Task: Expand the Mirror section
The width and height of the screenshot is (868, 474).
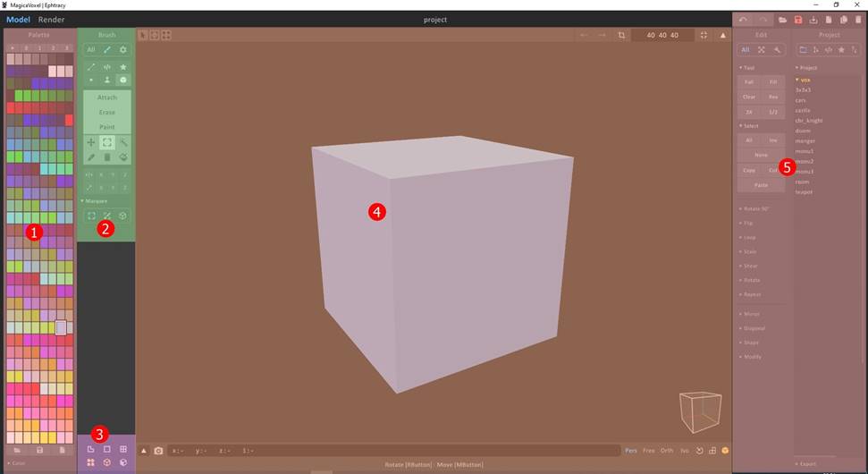Action: click(753, 314)
